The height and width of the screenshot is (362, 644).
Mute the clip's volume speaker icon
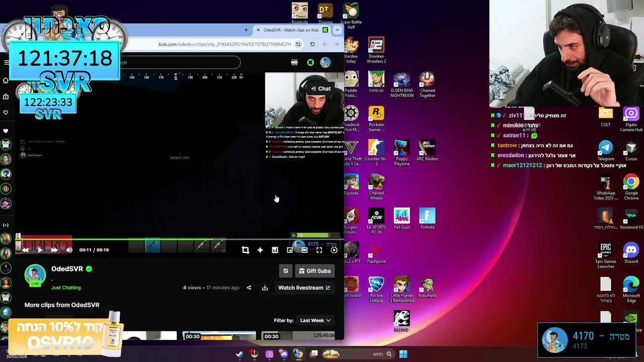[69, 250]
